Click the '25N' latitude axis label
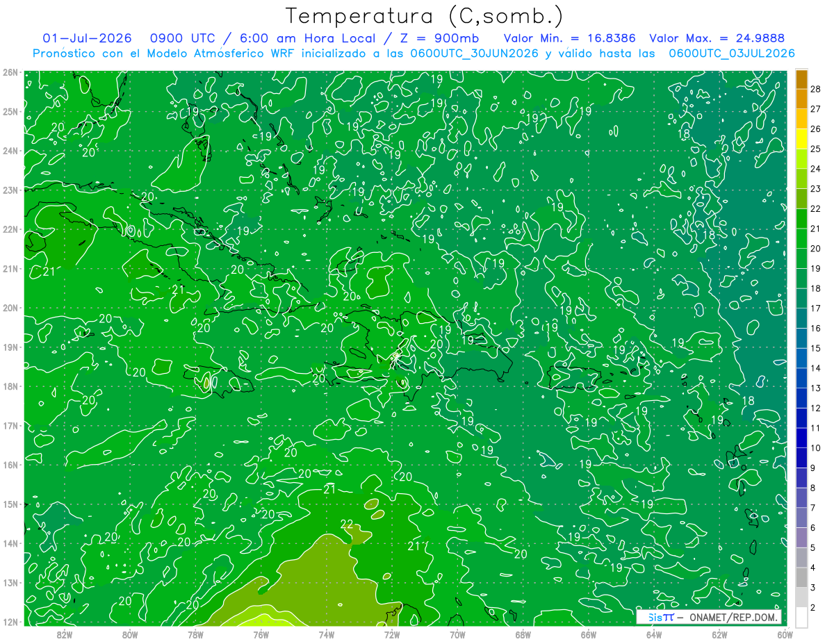 [x=11, y=111]
